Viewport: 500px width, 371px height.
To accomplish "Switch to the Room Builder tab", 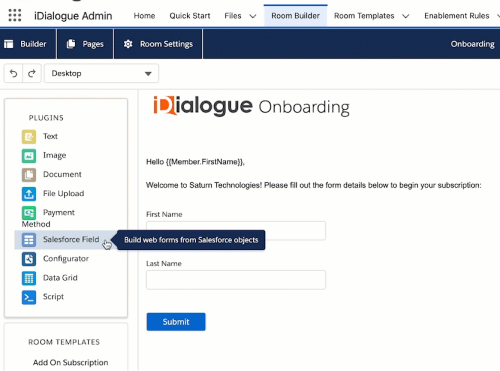I will point(295,16).
